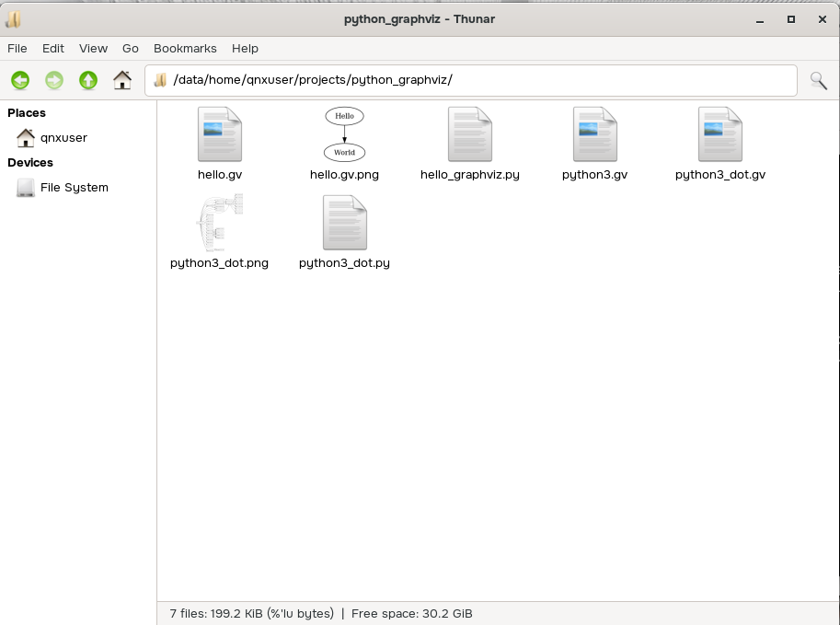Select the hello.gv file icon

220,134
